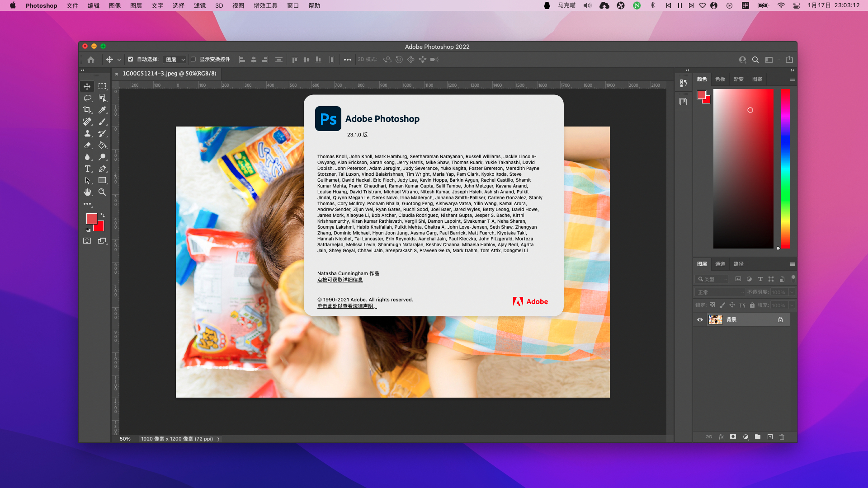Click the create new layer icon
The height and width of the screenshot is (488, 868).
point(770,437)
